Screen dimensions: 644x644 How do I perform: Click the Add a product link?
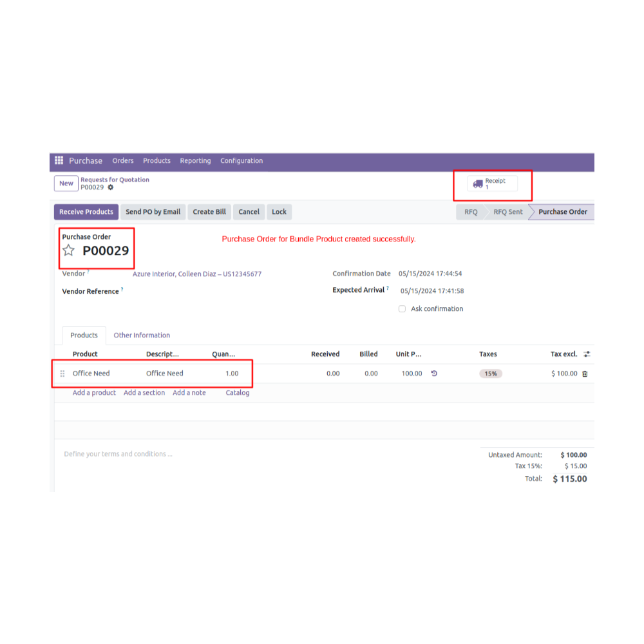pyautogui.click(x=94, y=393)
